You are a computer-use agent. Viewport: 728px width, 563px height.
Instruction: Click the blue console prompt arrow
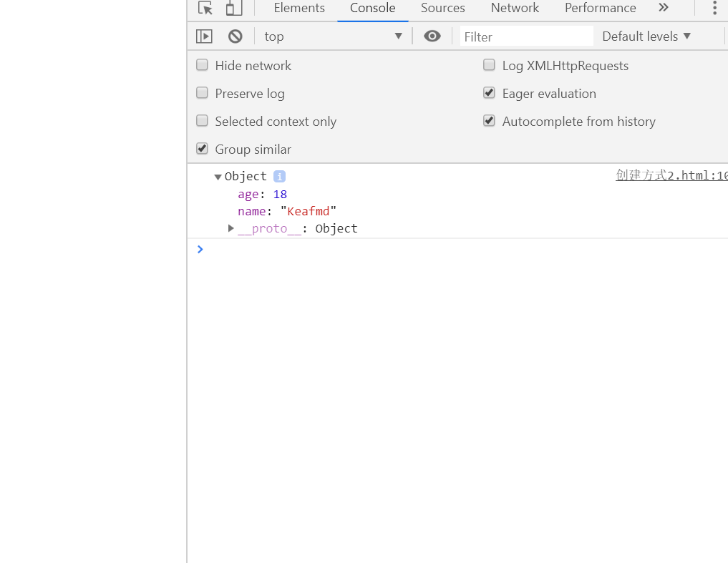200,249
